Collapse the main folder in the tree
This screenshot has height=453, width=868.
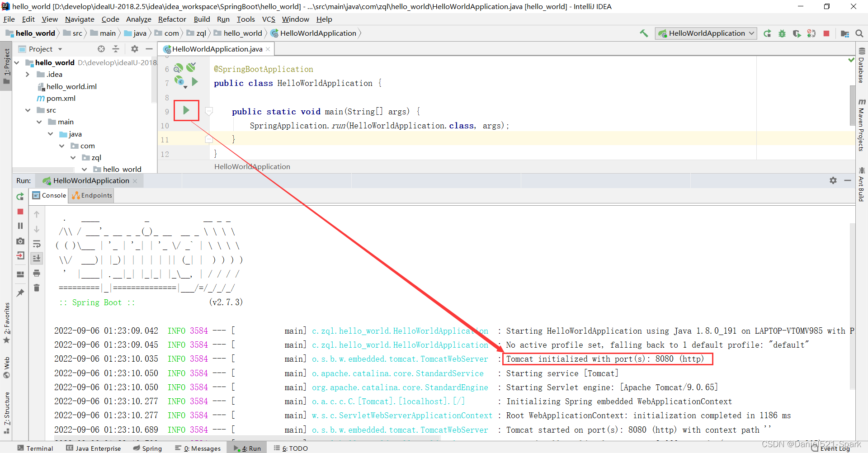pyautogui.click(x=39, y=122)
